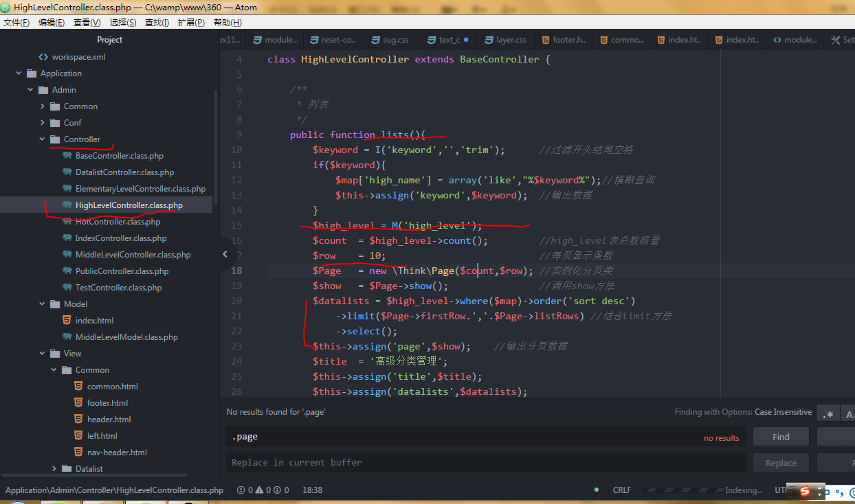Image resolution: width=855 pixels, height=504 pixels.
Task: Click the Project panel header
Action: pos(110,40)
